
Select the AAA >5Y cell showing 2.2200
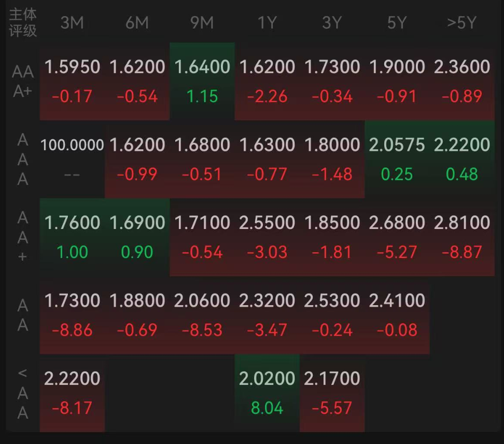pos(462,160)
